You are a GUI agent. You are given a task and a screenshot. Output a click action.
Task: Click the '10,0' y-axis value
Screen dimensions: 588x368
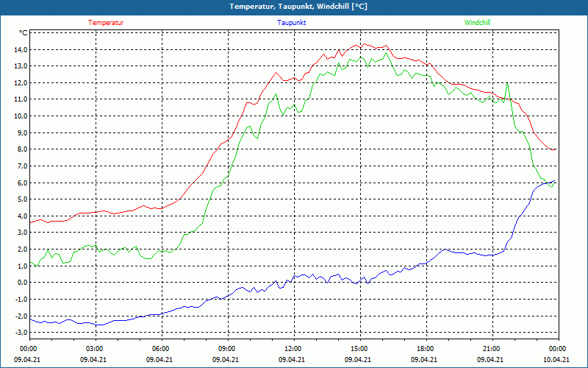point(21,116)
